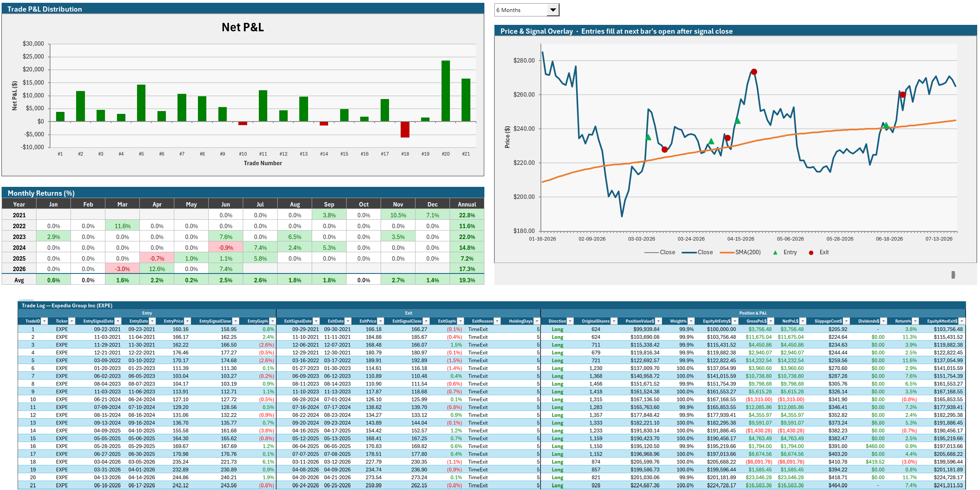Select the 12.6% April 2026 return cell
The image size is (980, 490).
pos(157,269)
